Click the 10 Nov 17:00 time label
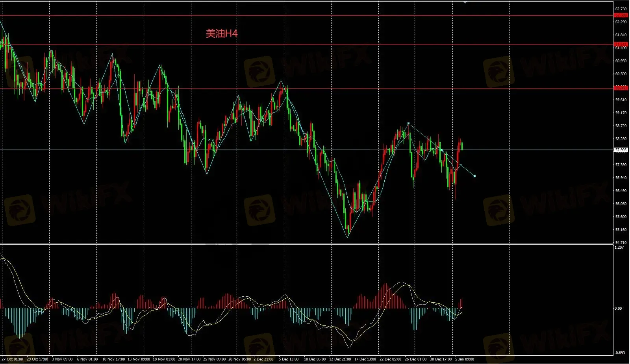Image resolution: width=630 pixels, height=364 pixels. coord(113,359)
